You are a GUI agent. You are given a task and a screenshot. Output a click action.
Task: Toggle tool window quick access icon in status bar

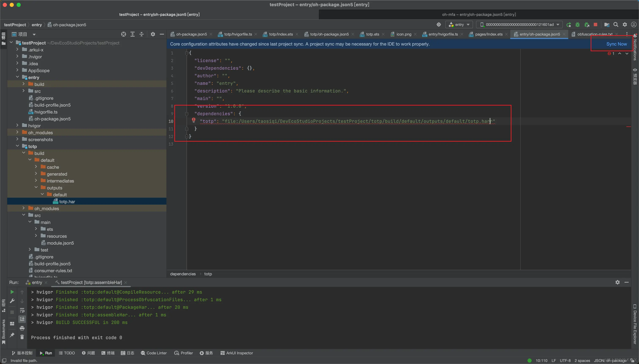pyautogui.click(x=4, y=360)
